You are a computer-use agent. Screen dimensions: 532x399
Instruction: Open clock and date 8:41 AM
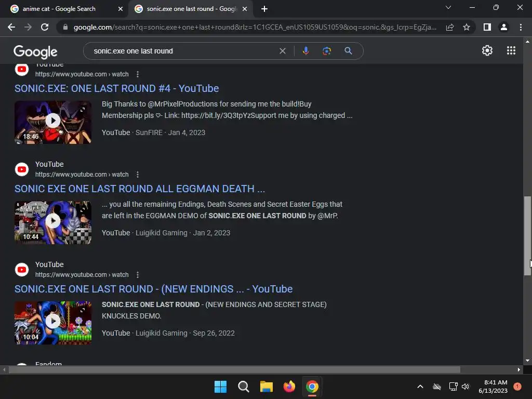click(x=493, y=387)
